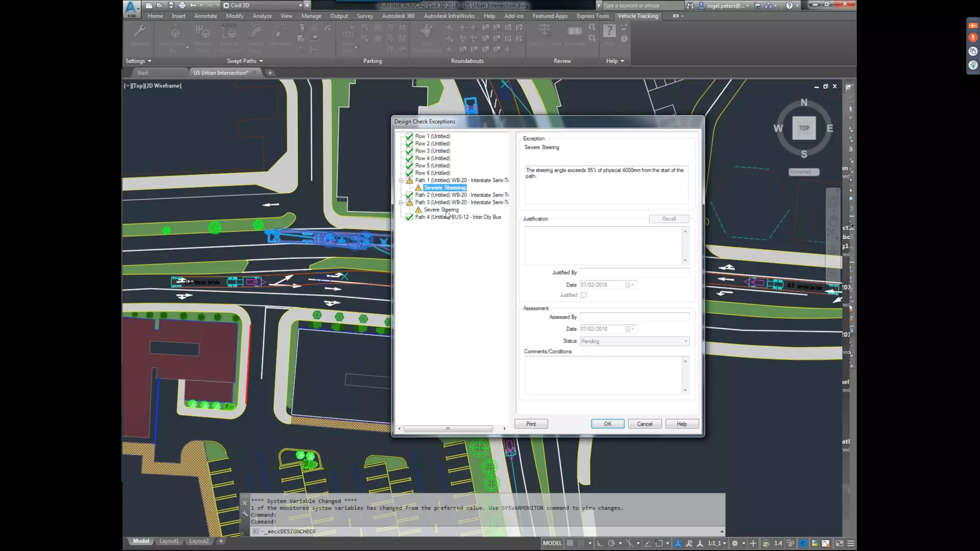Toggle the grid display icon in status bar
980x551 pixels.
pyautogui.click(x=570, y=543)
